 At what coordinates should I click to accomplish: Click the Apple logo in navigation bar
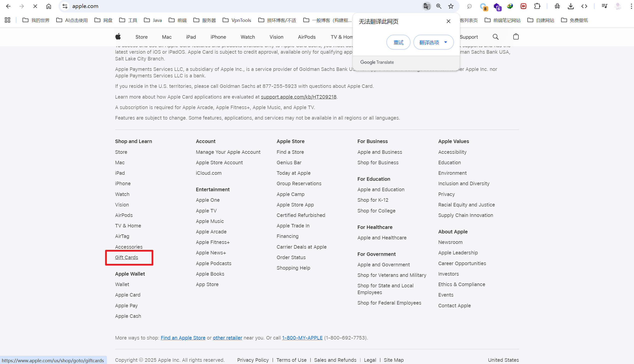[118, 37]
